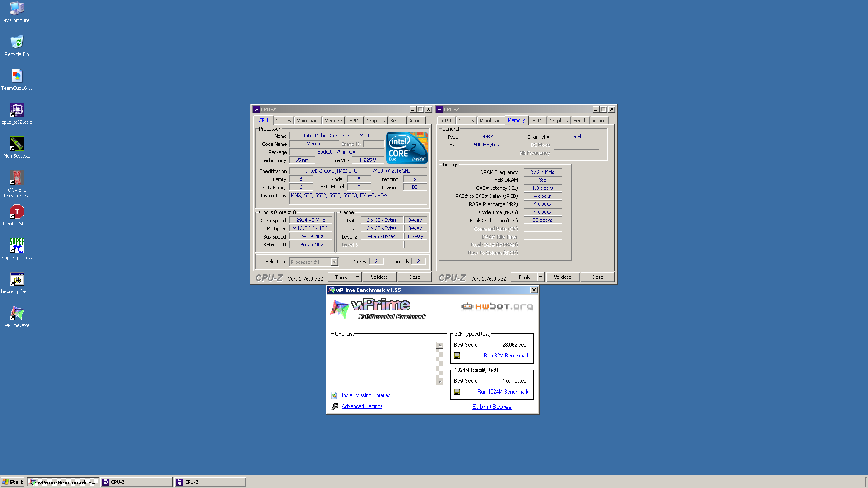
Task: Minimize the left CPU-Z window
Action: [x=412, y=109]
